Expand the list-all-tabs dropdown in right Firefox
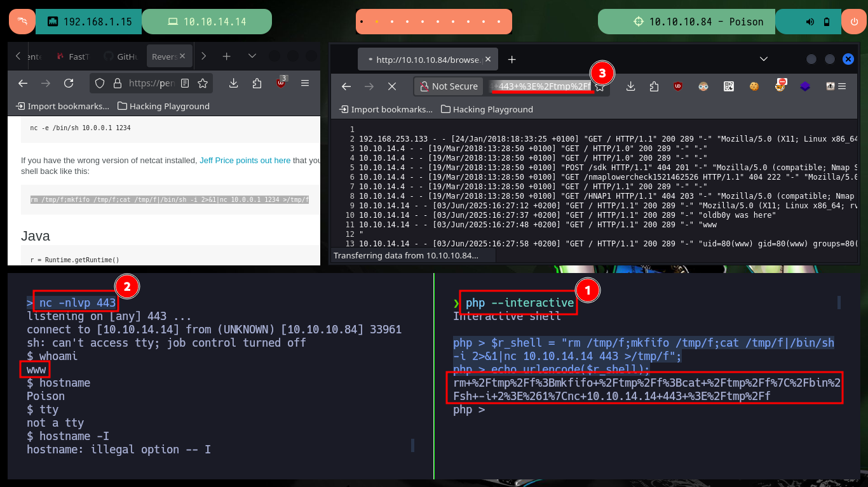This screenshot has height=487, width=868. tap(764, 59)
